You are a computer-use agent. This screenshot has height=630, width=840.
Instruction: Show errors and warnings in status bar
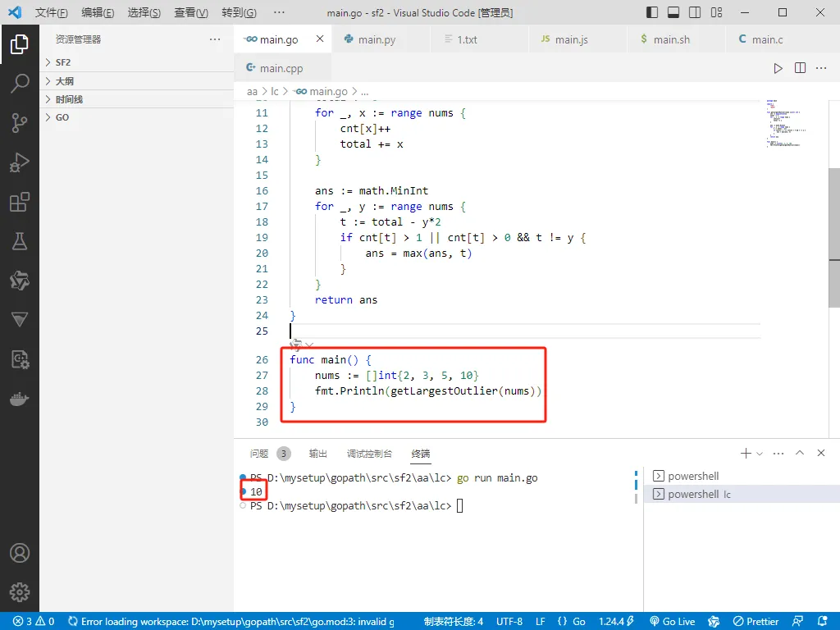click(x=33, y=622)
